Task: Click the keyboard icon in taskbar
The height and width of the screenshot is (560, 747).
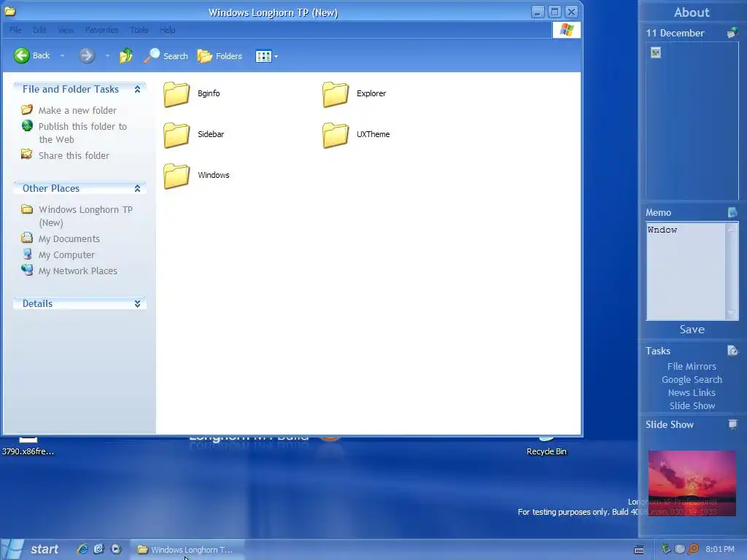Action: tap(639, 550)
